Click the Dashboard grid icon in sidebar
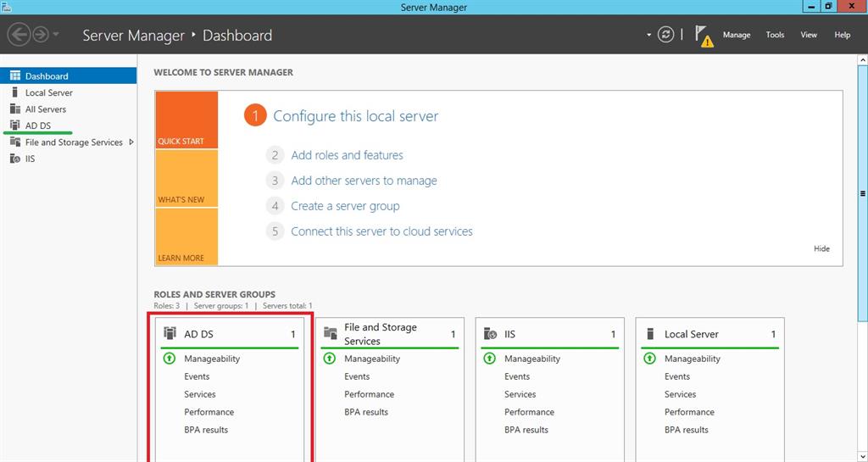The width and height of the screenshot is (868, 462). click(15, 75)
